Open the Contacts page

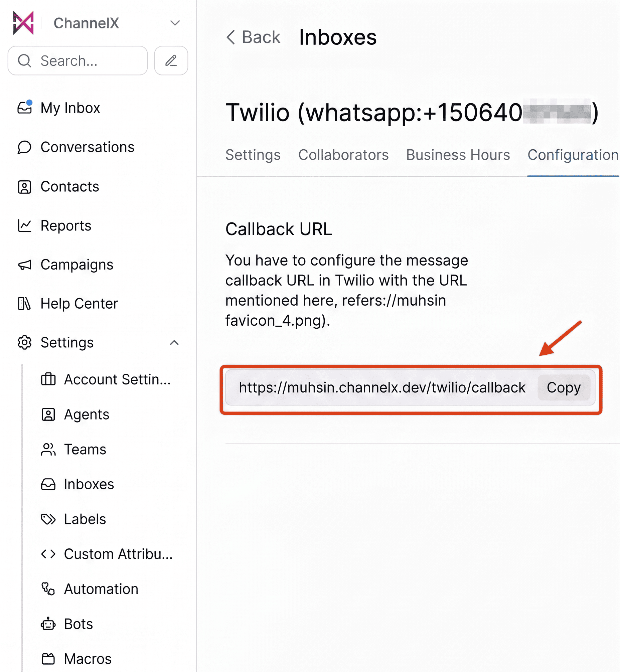(x=70, y=186)
